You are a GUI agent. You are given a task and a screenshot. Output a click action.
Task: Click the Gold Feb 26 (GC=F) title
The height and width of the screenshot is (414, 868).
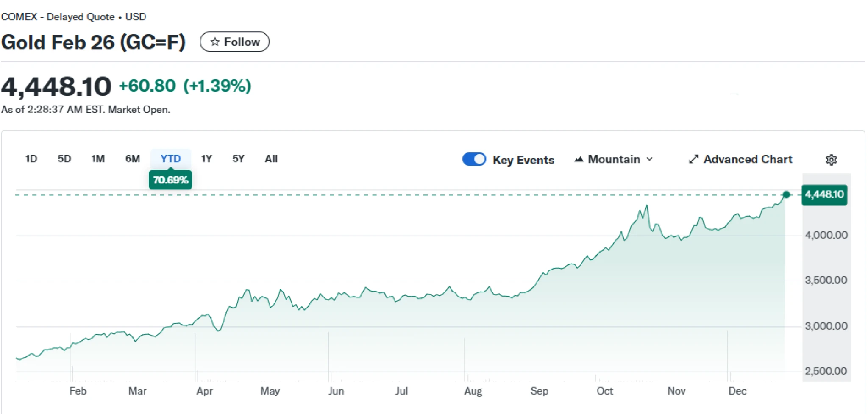93,42
